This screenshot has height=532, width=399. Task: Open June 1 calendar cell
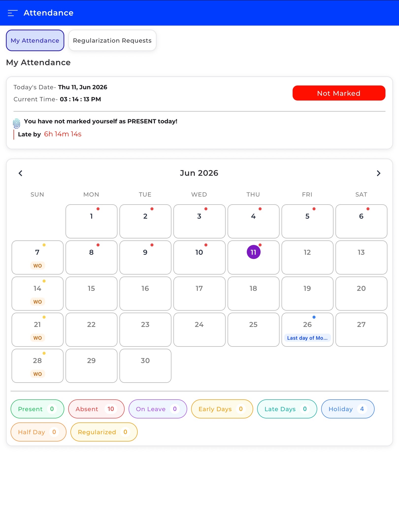click(x=91, y=221)
